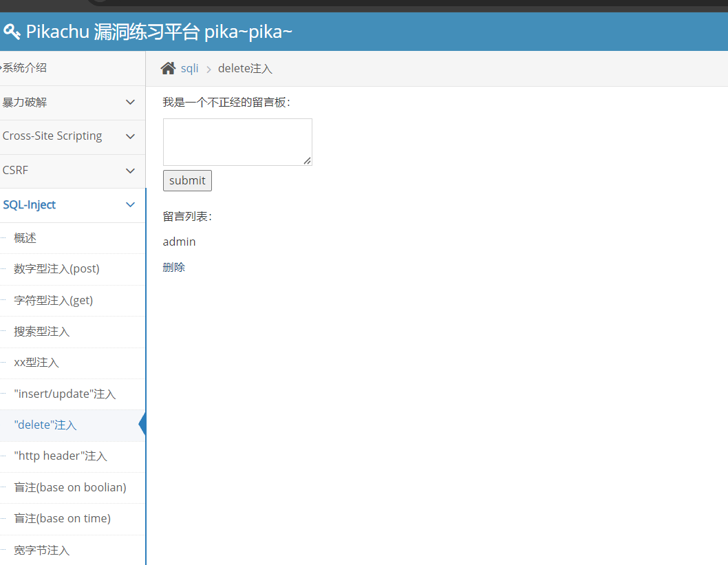
Task: Click the key icon in header
Action: coord(12,32)
